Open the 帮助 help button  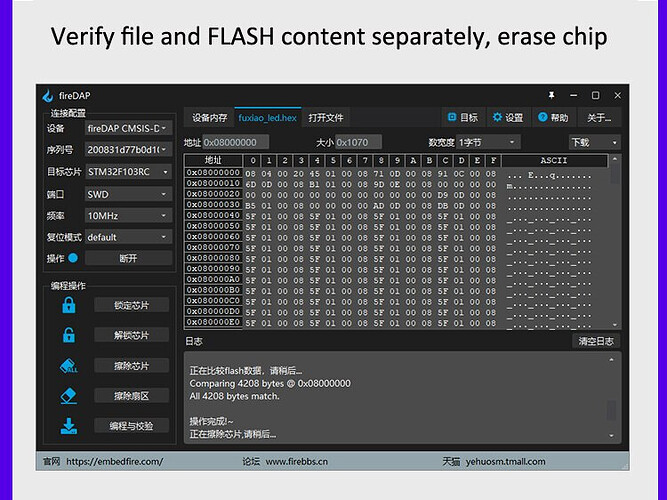point(553,117)
